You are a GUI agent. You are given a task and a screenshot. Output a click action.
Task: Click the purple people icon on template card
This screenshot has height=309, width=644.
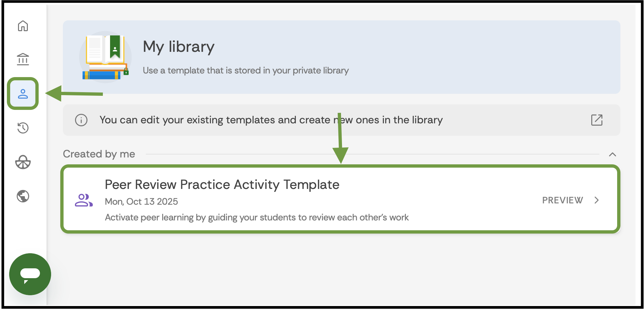[84, 199]
